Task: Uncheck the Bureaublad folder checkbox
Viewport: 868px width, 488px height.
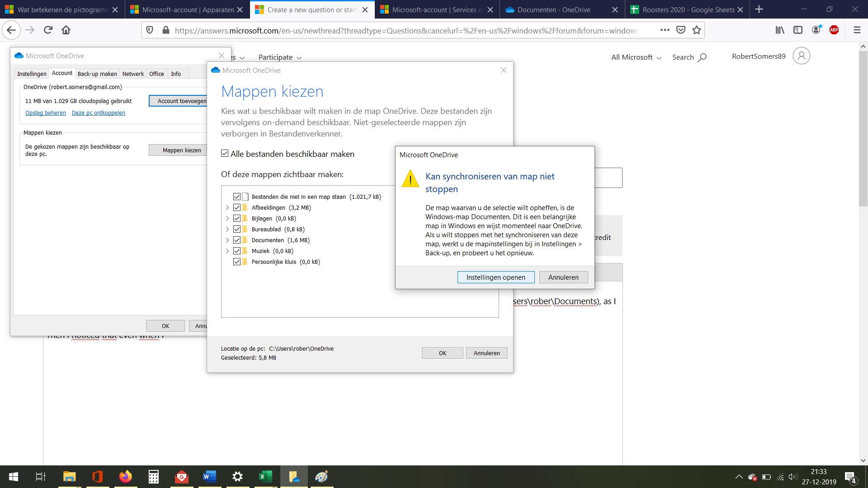Action: [x=237, y=229]
